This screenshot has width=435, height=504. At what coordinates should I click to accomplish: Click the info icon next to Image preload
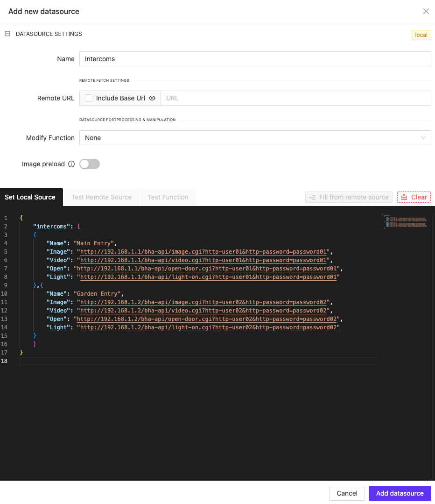point(70,164)
